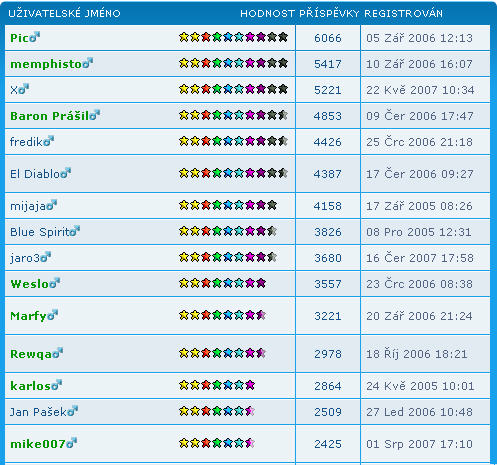The image size is (497, 465).
Task: Sort by HODNOST column header
Action: coord(267,13)
